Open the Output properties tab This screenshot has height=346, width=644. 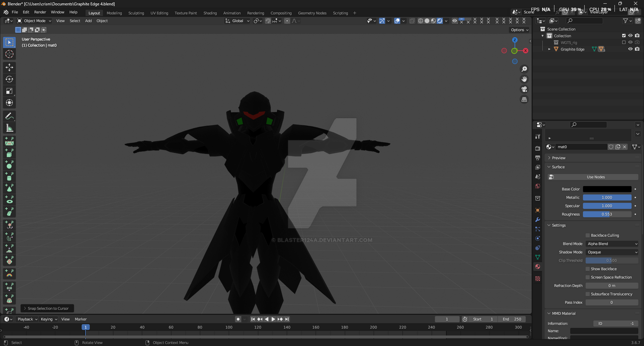point(538,158)
